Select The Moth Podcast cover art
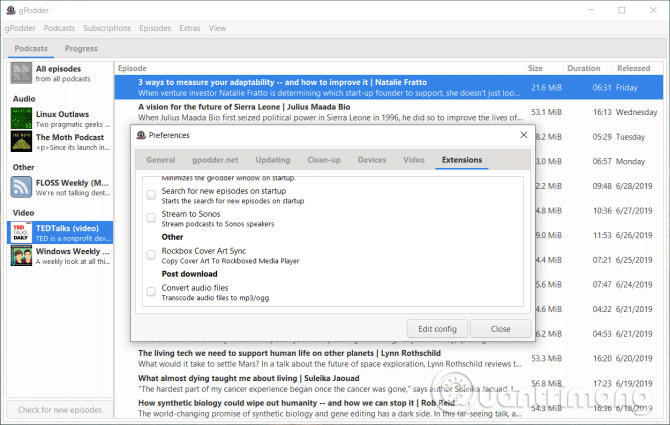 (x=21, y=141)
